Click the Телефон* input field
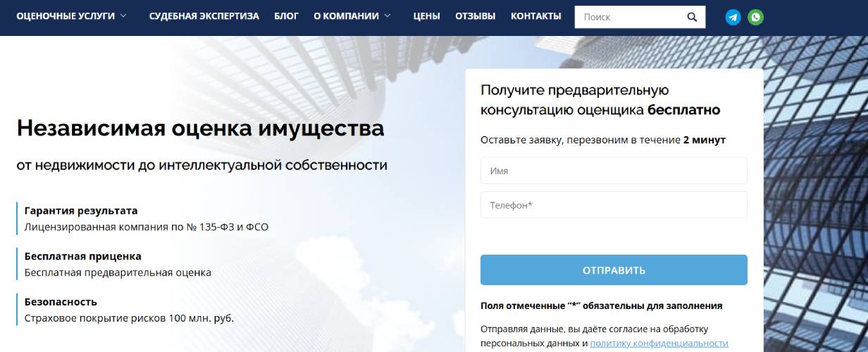Screen dimensions: 868x352 614,205
